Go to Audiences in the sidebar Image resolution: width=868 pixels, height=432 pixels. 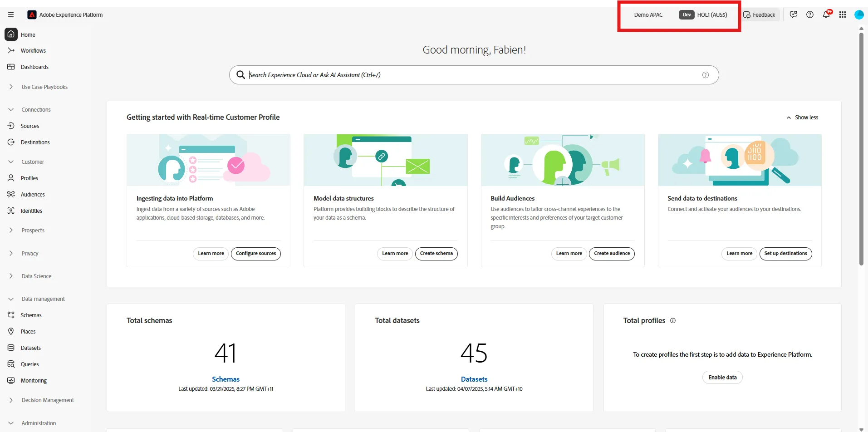point(33,194)
